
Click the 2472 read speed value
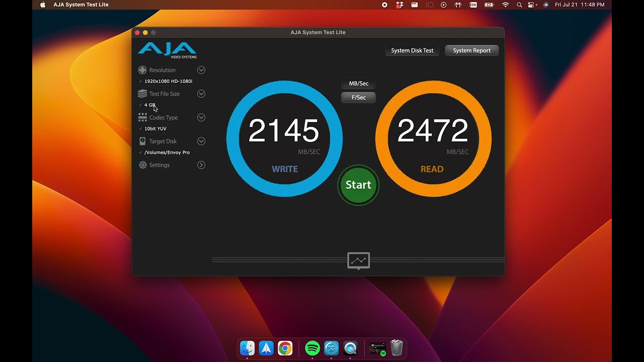[x=433, y=131]
